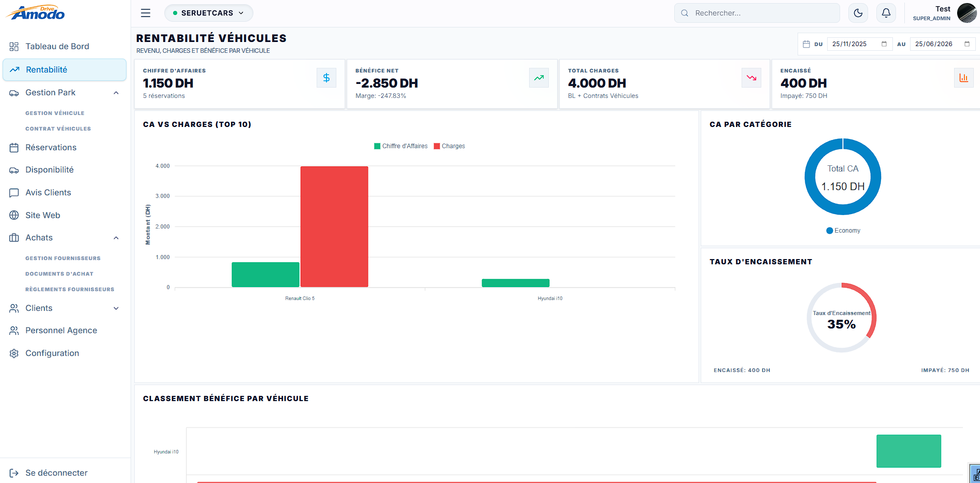Open the notifications bell
980x483 pixels.
coord(886,13)
